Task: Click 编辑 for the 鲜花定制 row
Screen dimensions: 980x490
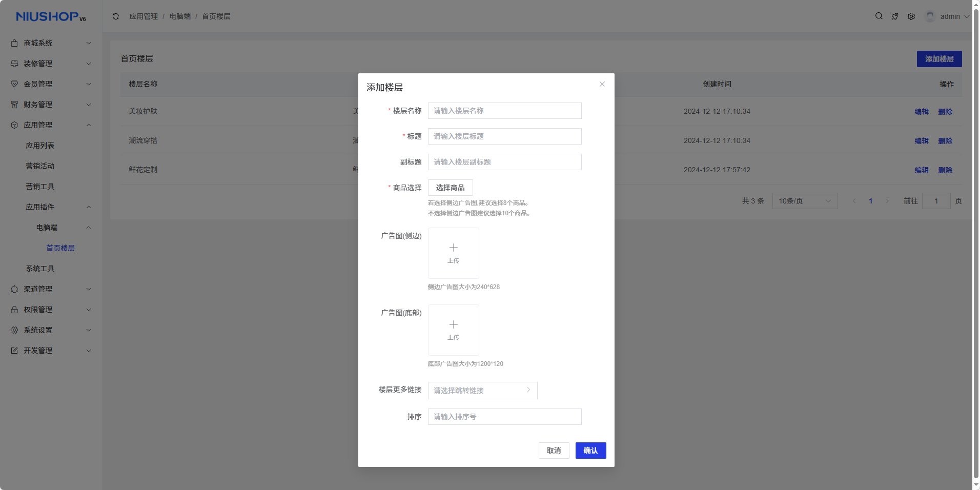Action: 922,170
